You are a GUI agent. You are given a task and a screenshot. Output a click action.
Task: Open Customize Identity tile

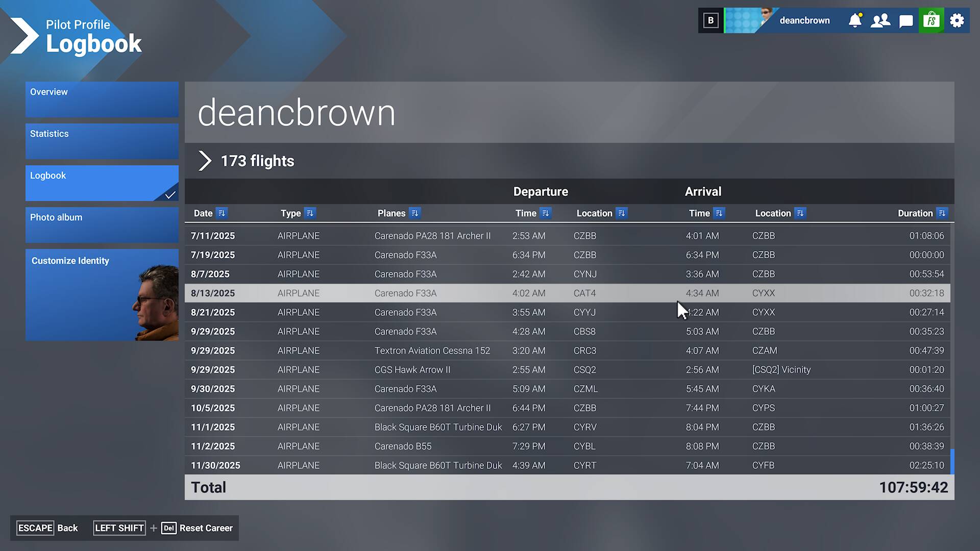point(102,294)
